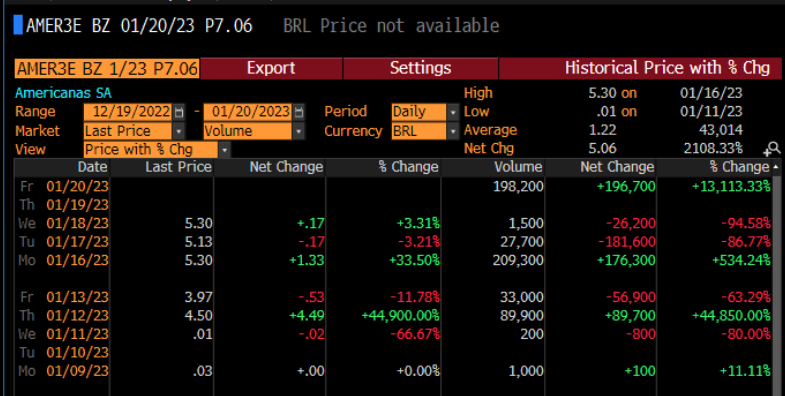
Task: Select the 01/09/23 date row
Action: pyautogui.click(x=393, y=371)
